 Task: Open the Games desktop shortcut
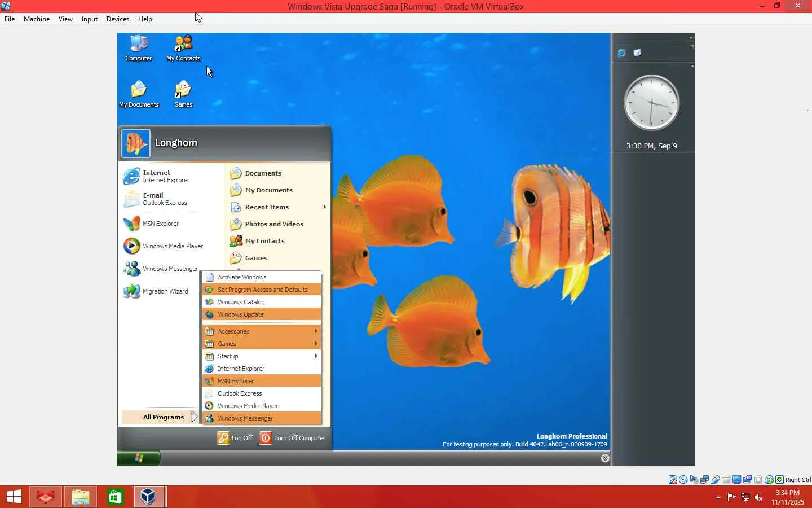click(x=183, y=94)
